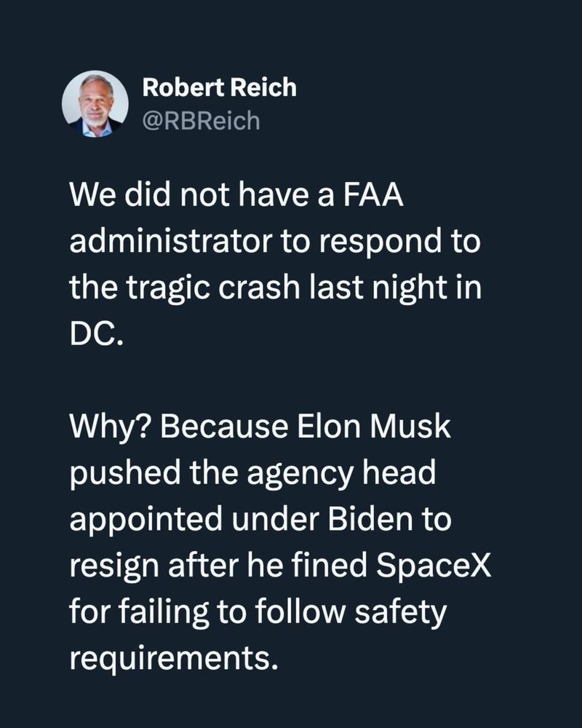Open the profile avatar photo

[x=95, y=104]
